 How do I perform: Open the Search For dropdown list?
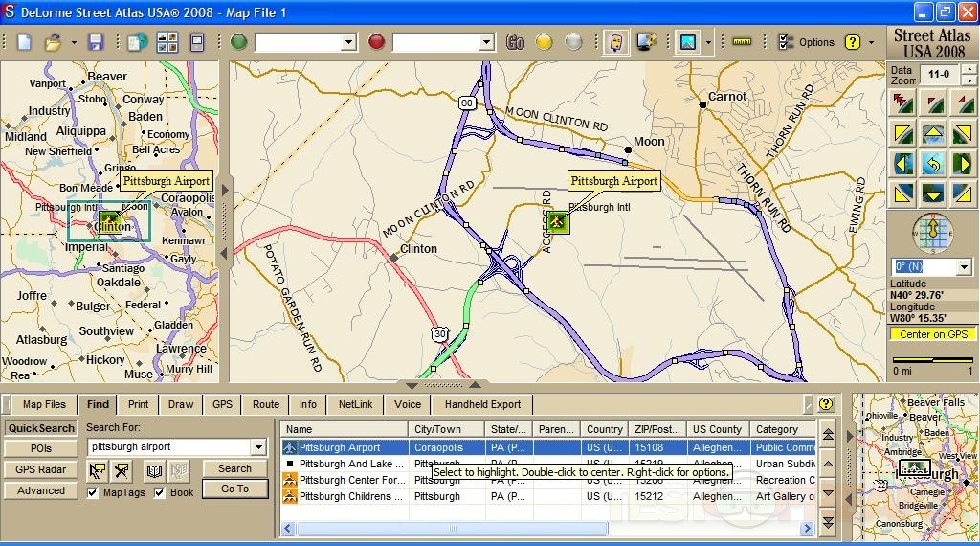[x=258, y=447]
